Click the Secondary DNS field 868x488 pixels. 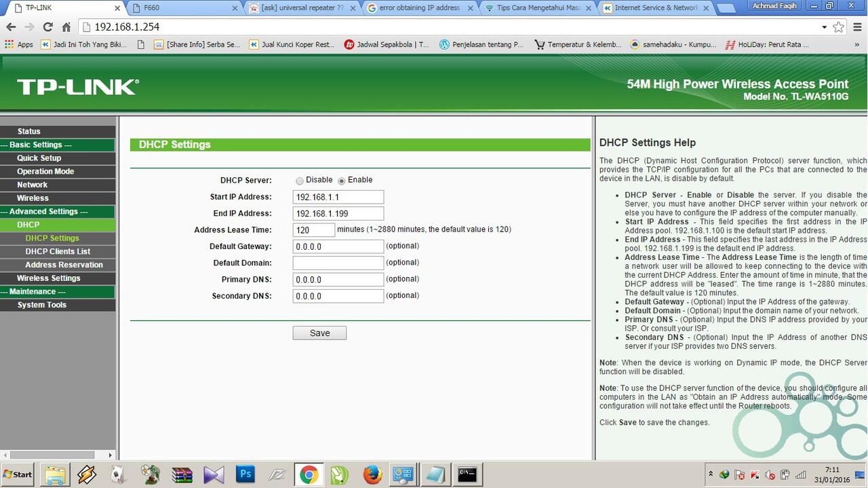point(338,296)
